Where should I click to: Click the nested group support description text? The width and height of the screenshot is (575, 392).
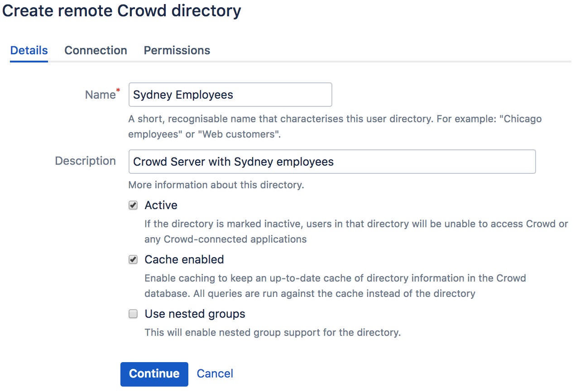coord(273,333)
